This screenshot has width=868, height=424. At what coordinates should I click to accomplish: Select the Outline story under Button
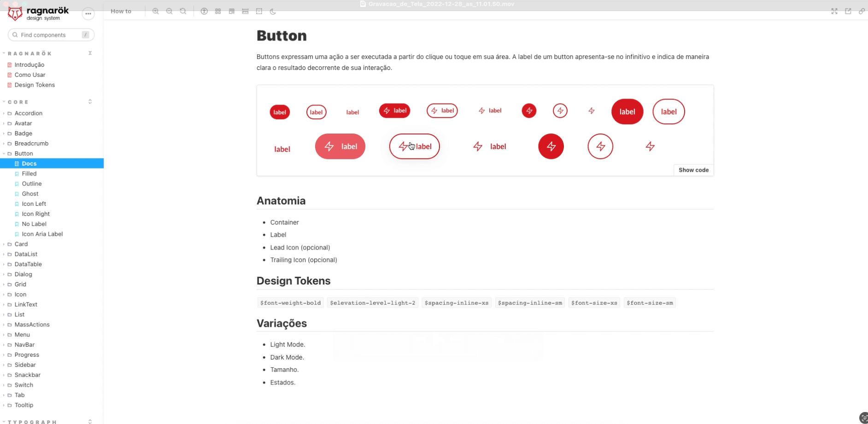[x=32, y=184]
